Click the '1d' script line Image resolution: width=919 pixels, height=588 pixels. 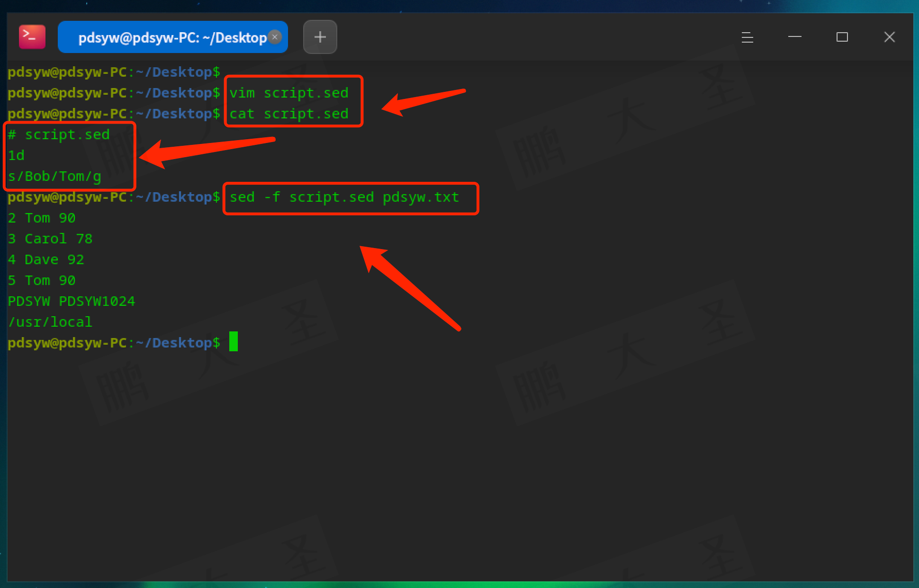(x=16, y=155)
